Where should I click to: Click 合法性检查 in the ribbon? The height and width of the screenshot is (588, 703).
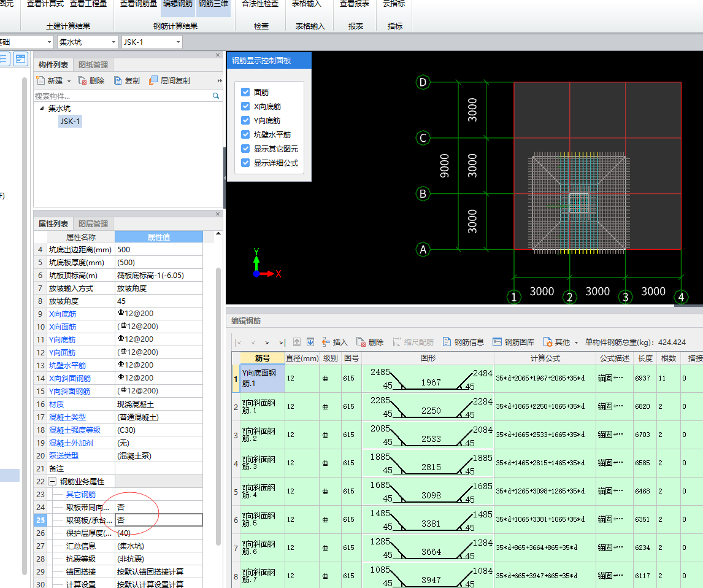pos(260,4)
